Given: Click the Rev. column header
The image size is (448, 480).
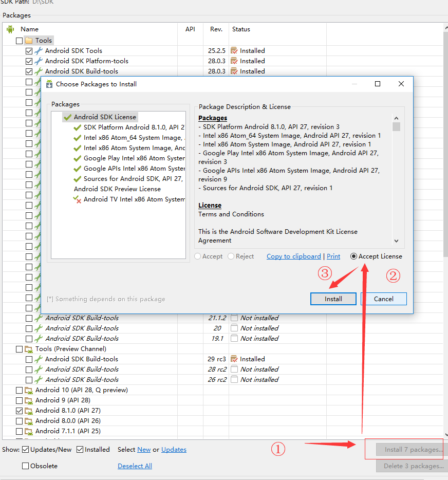Looking at the screenshot, I should point(216,29).
